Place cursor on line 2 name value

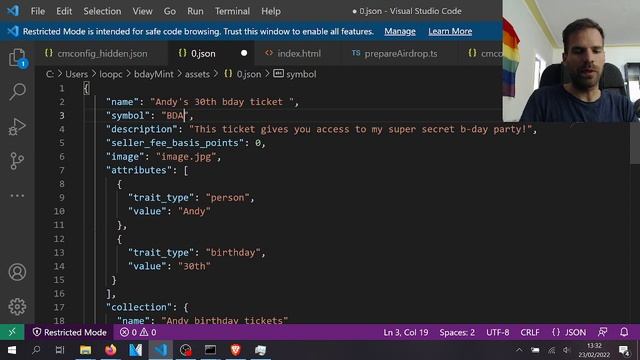pyautogui.click(x=222, y=102)
